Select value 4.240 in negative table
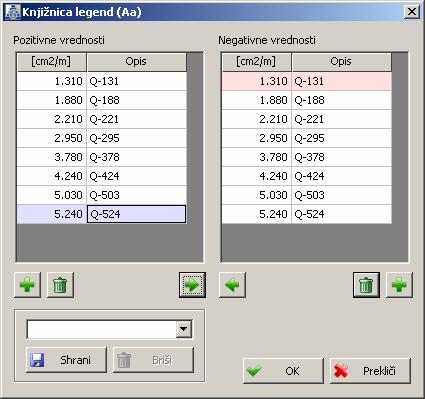425x399 pixels. point(257,176)
